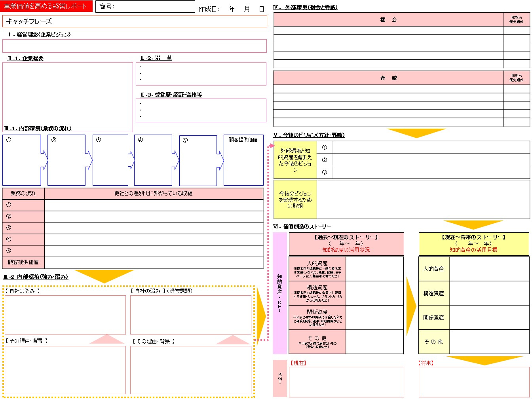The image size is (532, 399).
Task: Click the orange arrow below business flow table
Action: click(104, 276)
